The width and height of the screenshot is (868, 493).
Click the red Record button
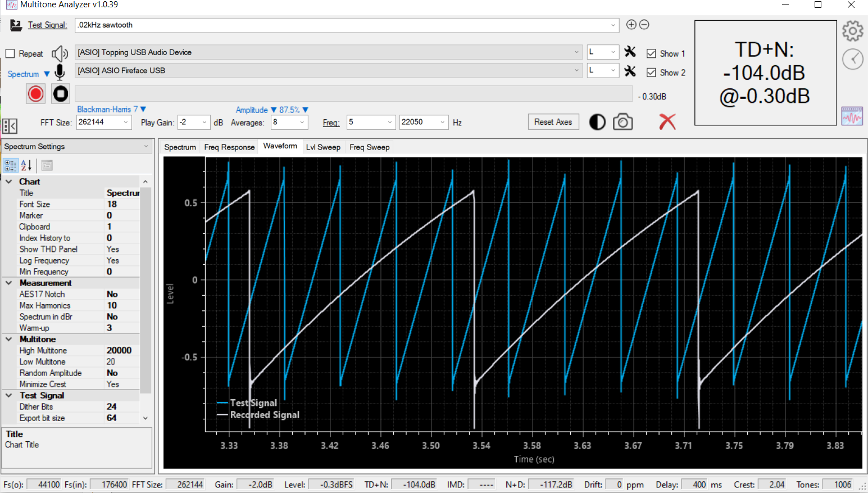pyautogui.click(x=35, y=94)
